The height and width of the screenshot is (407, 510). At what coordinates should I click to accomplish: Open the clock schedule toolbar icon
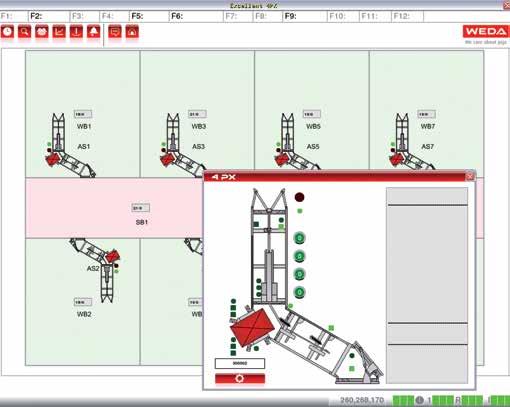click(7, 32)
